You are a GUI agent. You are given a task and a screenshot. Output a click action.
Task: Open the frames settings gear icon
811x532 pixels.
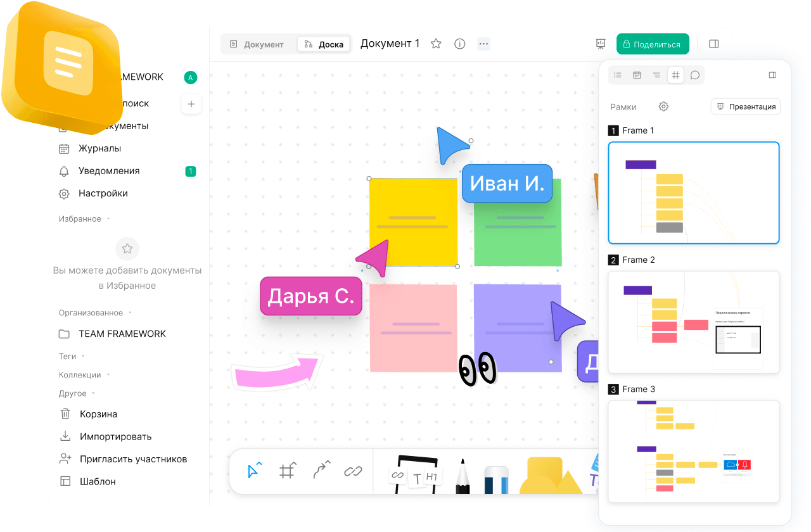pyautogui.click(x=663, y=106)
